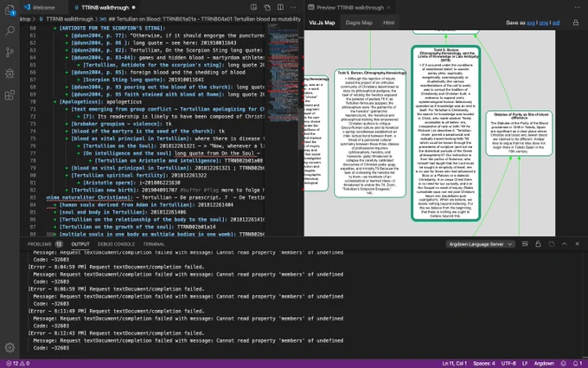Switch to the Viz.Js Map view
Screen dimensions: 588x368
pos(322,23)
